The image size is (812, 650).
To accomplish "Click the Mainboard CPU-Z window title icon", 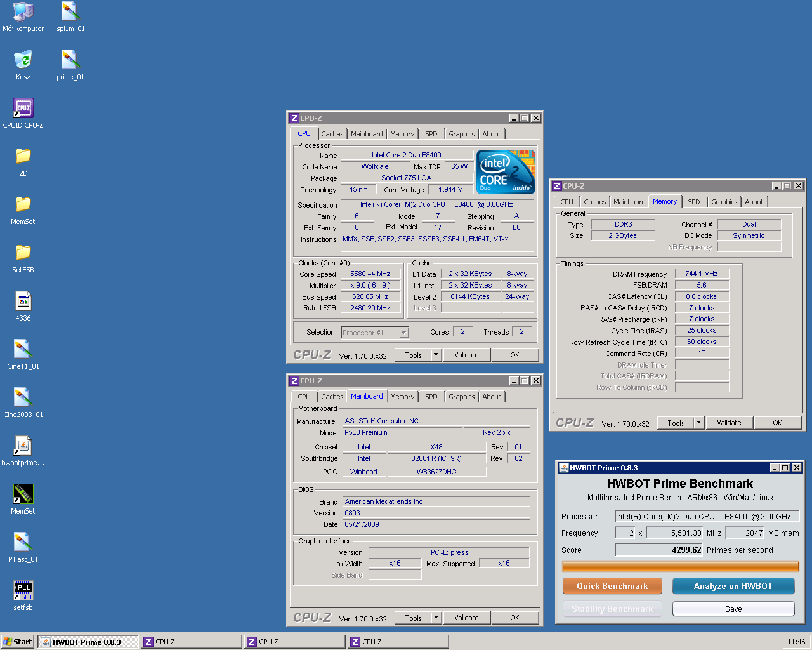I will [294, 381].
